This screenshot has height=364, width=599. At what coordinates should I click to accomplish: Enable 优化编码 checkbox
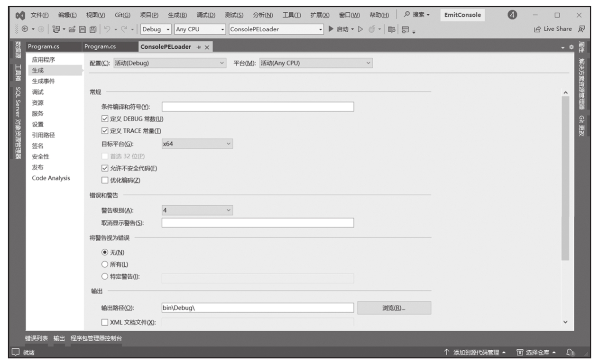[105, 180]
